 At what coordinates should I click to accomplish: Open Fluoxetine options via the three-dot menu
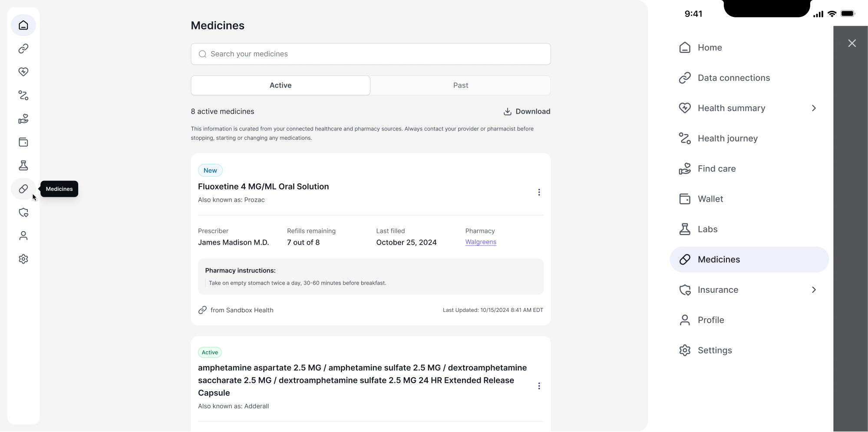pos(539,192)
